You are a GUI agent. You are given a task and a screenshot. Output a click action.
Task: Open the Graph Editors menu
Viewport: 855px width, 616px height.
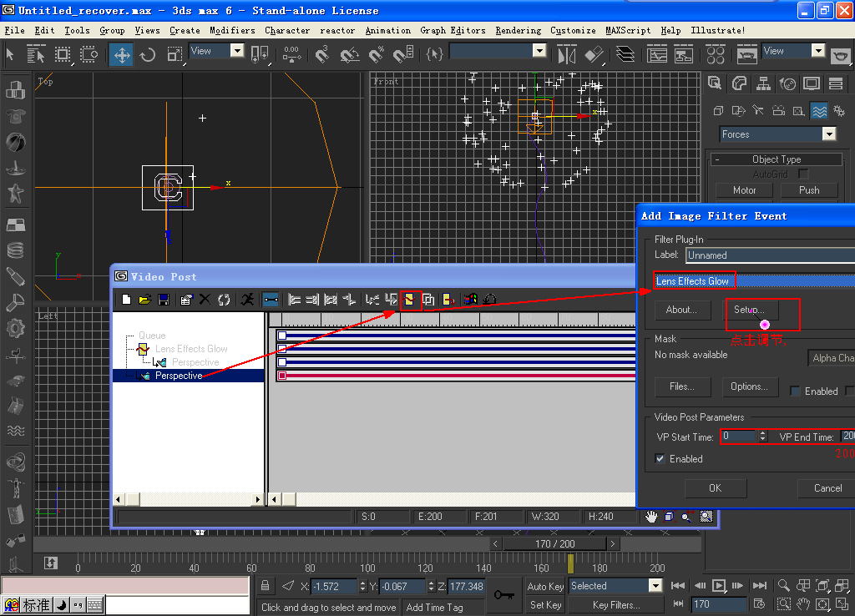tap(453, 31)
